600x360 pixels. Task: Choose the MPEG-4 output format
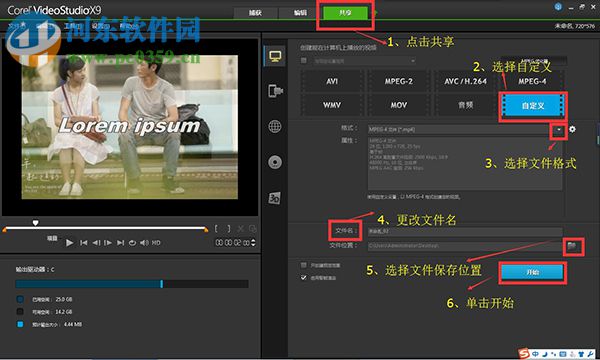(x=532, y=81)
